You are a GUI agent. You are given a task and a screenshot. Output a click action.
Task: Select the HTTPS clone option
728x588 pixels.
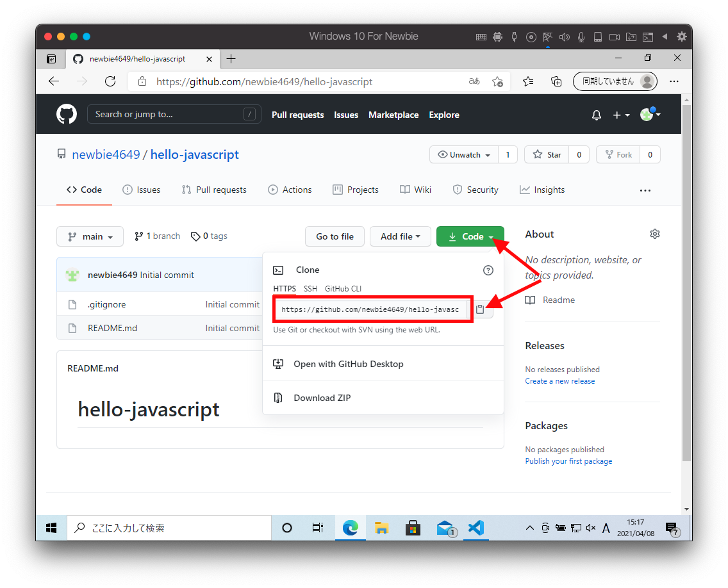pyautogui.click(x=284, y=289)
